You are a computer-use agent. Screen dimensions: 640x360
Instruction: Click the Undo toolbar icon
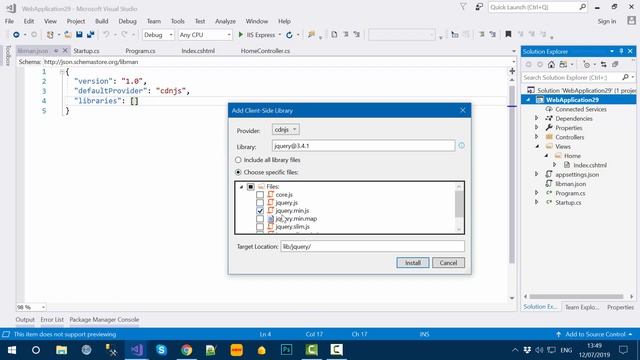click(106, 35)
